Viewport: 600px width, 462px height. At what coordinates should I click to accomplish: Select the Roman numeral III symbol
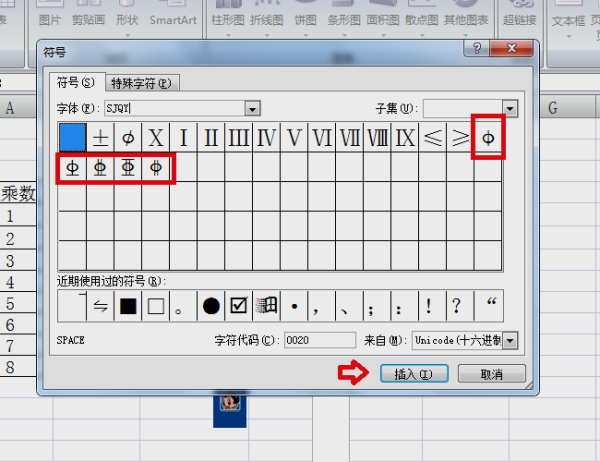pos(239,137)
